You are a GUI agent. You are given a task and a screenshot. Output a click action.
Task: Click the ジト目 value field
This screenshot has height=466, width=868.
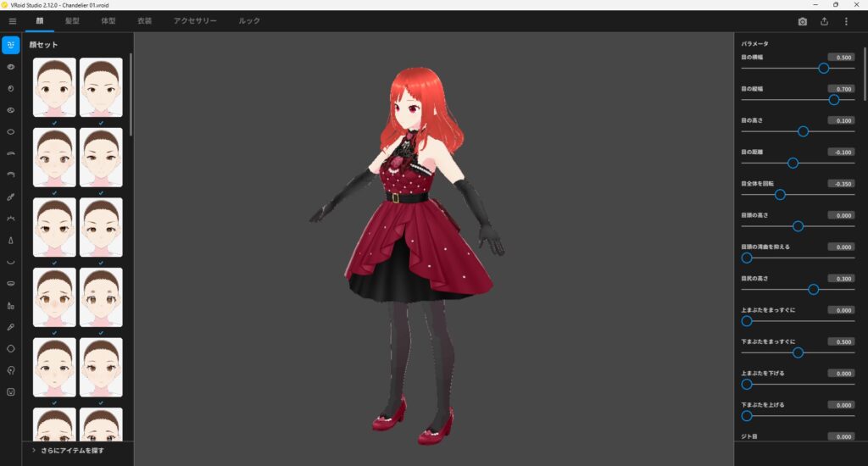841,436
